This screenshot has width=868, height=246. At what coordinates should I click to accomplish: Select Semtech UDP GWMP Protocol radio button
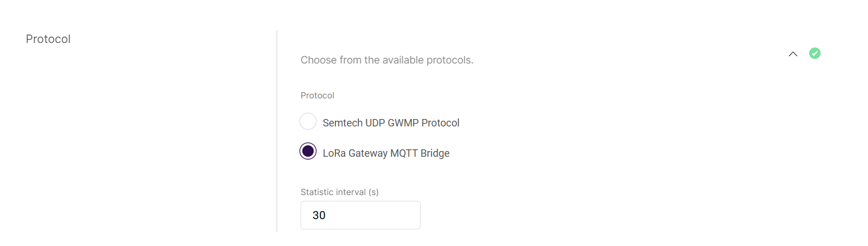click(308, 121)
